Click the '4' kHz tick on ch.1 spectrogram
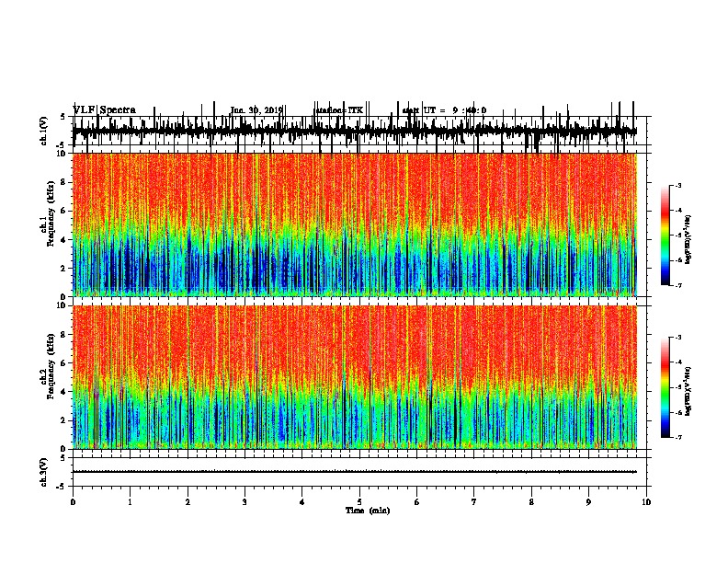The image size is (728, 563). coord(64,240)
